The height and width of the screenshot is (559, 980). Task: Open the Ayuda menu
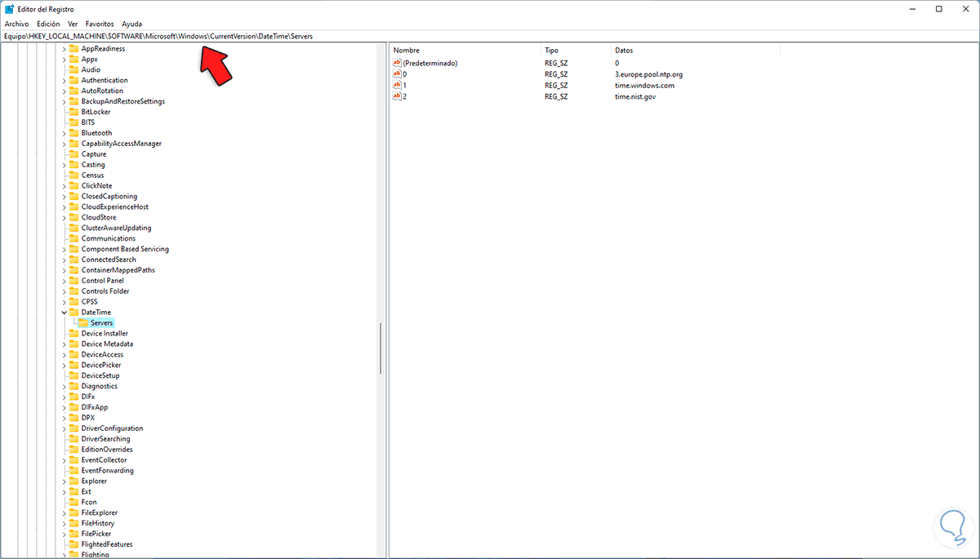[131, 24]
